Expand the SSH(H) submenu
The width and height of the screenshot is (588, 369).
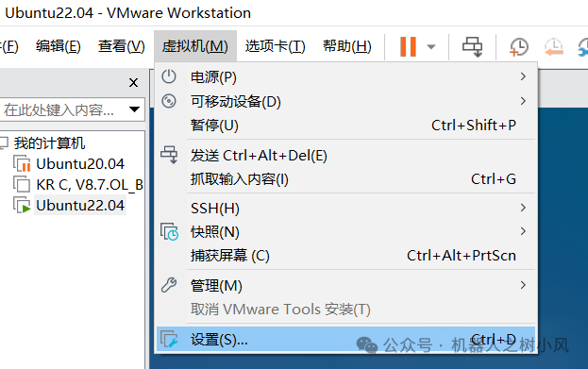tap(345, 209)
